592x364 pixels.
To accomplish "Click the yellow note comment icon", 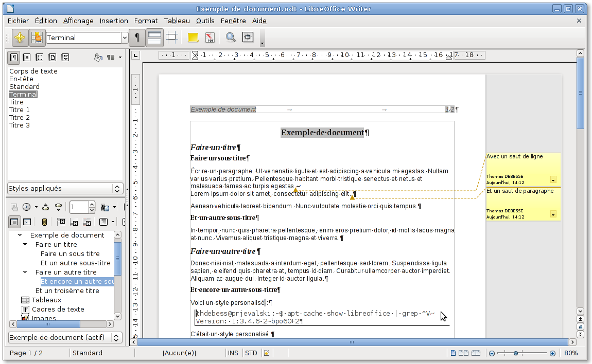I will (x=193, y=38).
